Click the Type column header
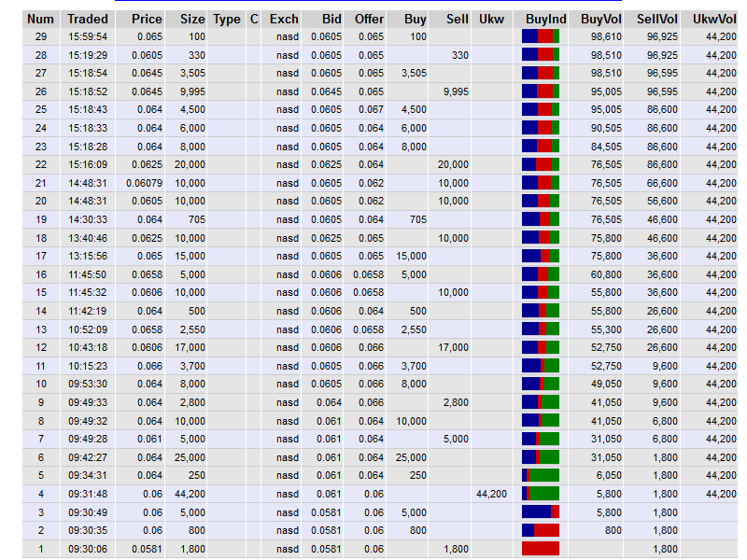 (227, 19)
